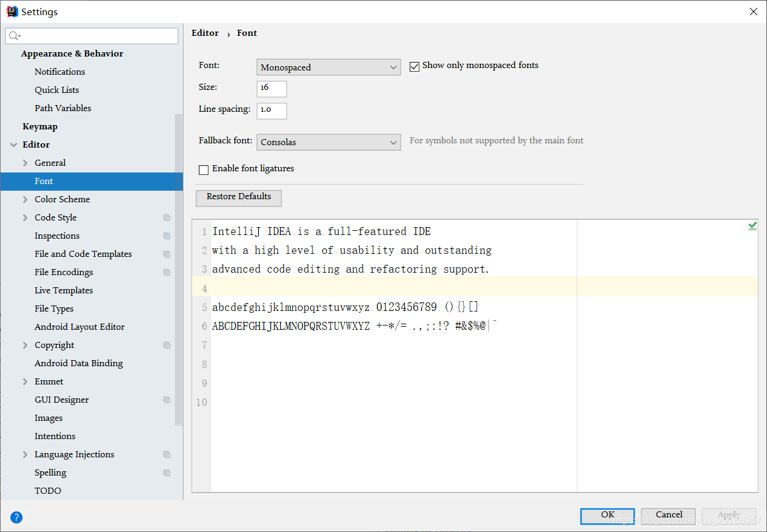Viewport: 767px width, 532px height.
Task: Expand the Color Scheme tree node
Action: tap(25, 199)
